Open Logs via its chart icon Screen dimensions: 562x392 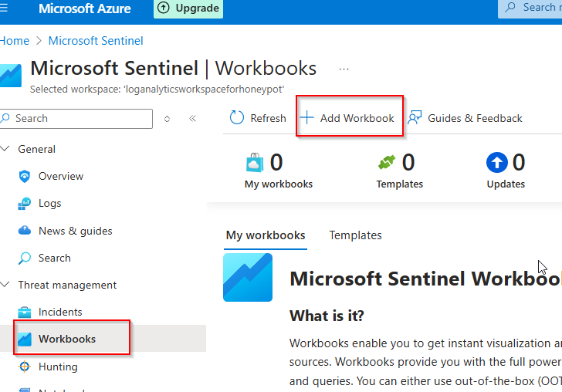(25, 204)
